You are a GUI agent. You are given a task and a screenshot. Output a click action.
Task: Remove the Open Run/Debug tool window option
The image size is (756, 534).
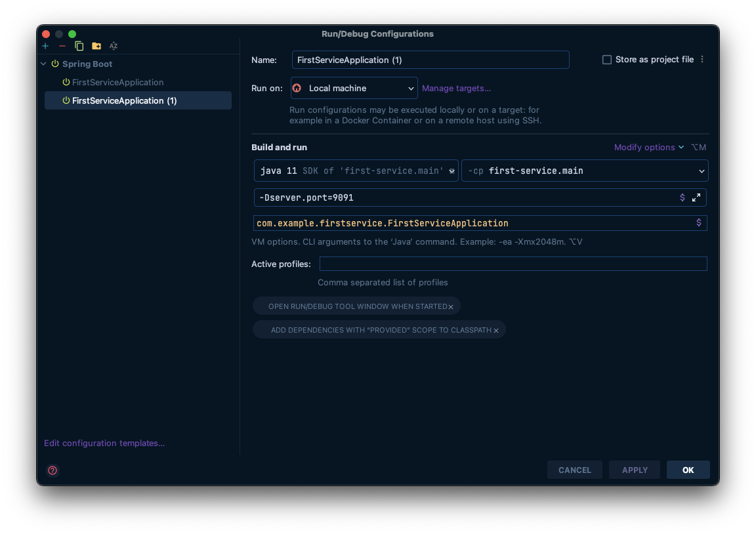[451, 306]
